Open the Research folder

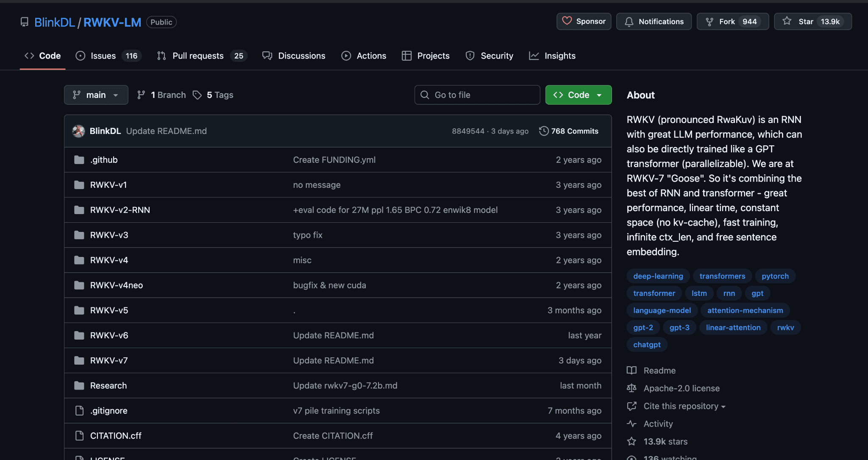pos(108,385)
